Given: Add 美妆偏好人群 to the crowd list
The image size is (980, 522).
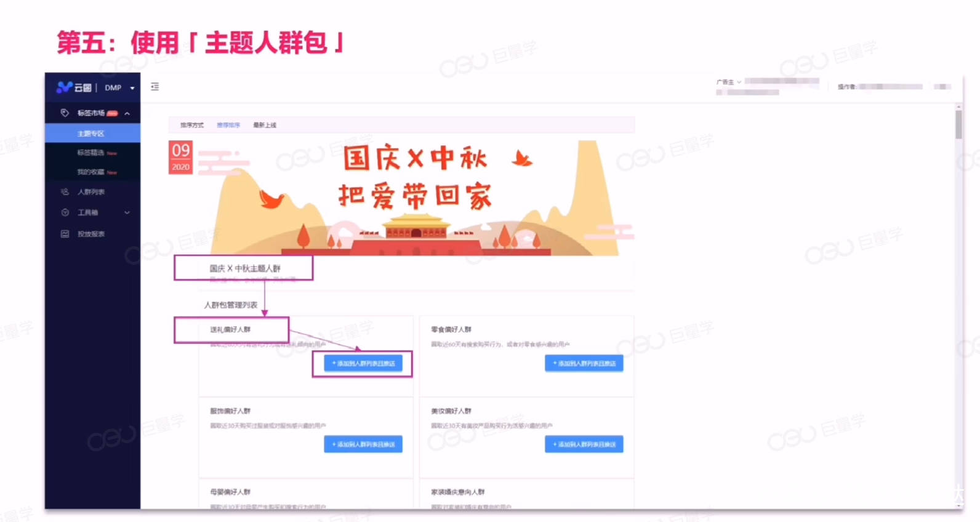Looking at the screenshot, I should click(x=584, y=444).
